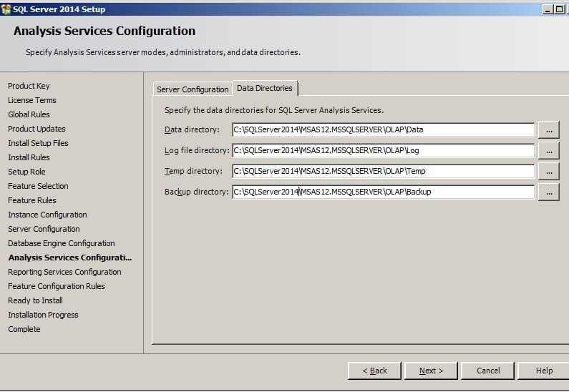The width and height of the screenshot is (569, 392).
Task: Click the SQL Server Setup title bar icon
Action: click(6, 9)
